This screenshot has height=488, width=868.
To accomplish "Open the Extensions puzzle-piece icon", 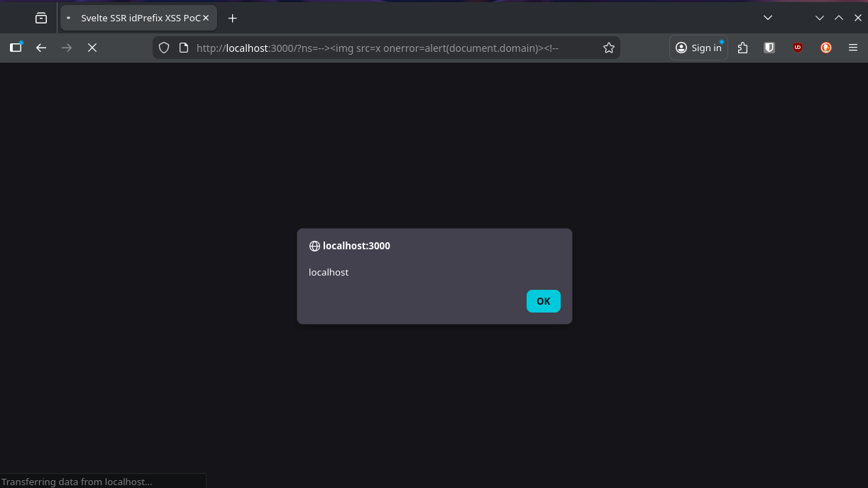I will tap(742, 48).
